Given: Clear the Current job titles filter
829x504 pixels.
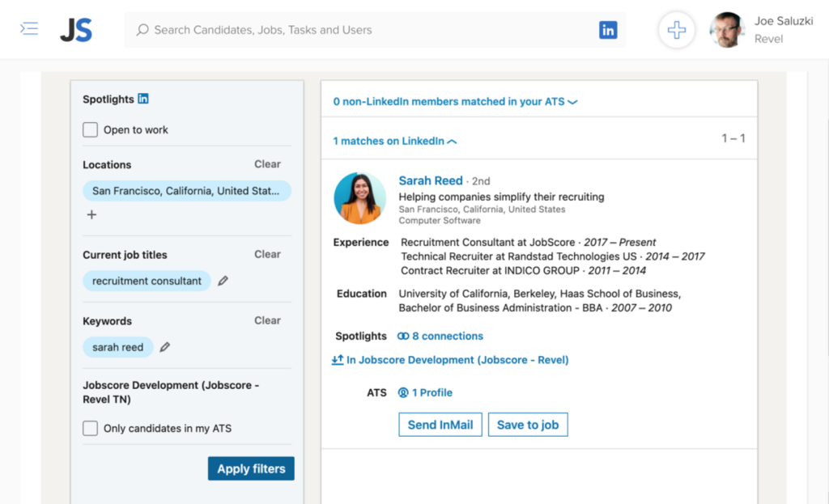Looking at the screenshot, I should (x=267, y=254).
